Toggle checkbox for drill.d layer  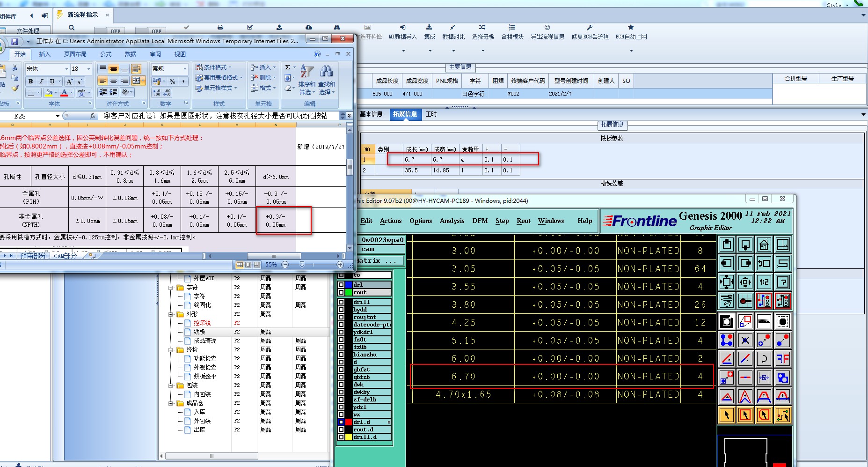coord(341,437)
